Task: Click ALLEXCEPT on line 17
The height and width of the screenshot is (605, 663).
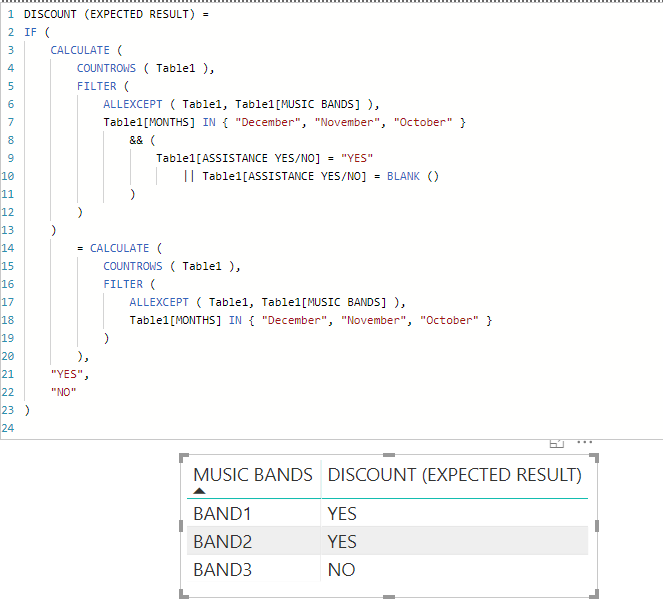Action: point(159,302)
